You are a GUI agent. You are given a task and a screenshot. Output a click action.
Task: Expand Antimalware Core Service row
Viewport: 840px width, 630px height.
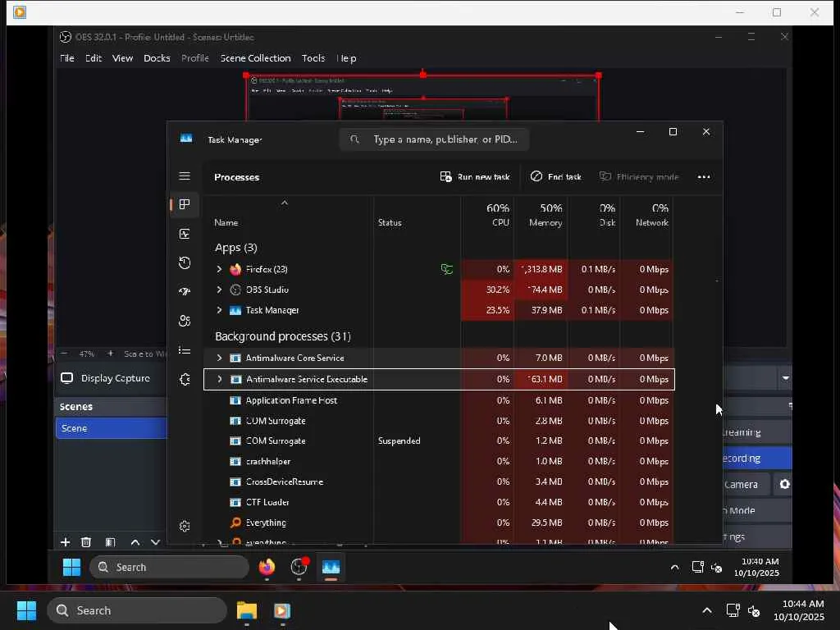[219, 358]
